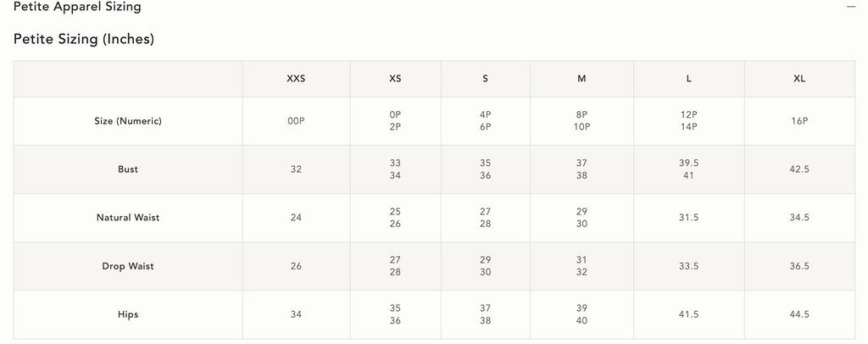
Task: Click the Bust row label
Action: 128,169
